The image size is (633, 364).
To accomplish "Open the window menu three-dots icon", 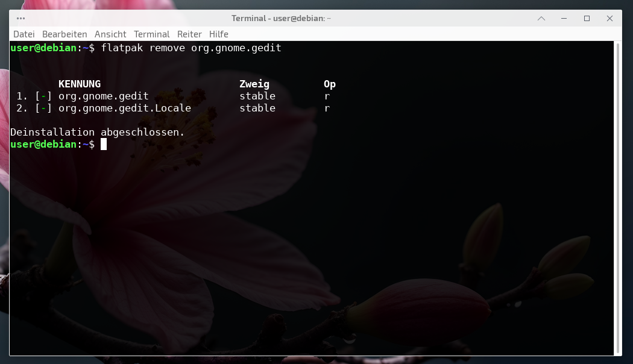I will [21, 18].
